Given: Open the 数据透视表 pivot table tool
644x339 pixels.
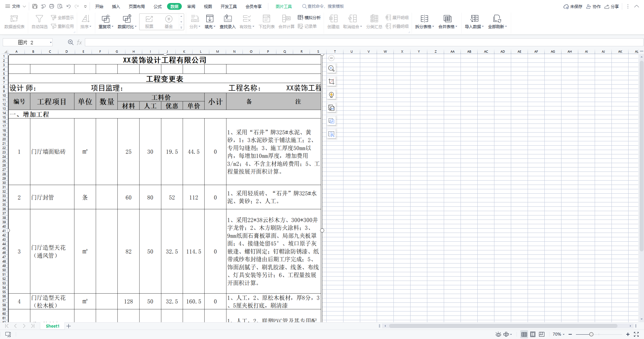Looking at the screenshot, I should point(14,21).
